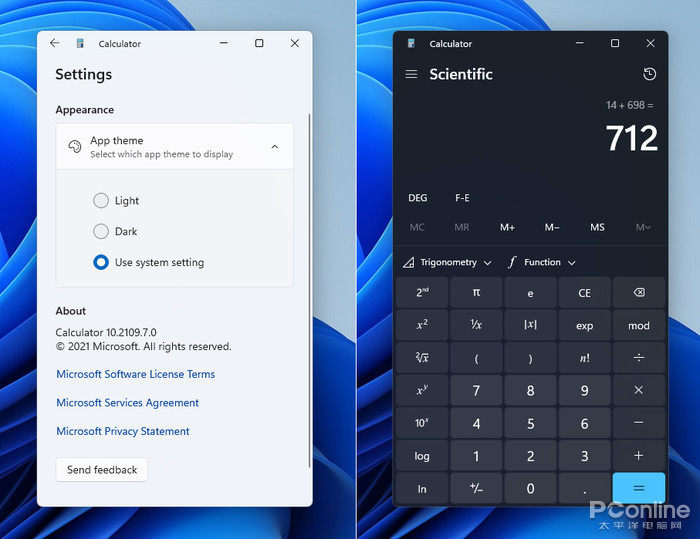Click the x squared key
Screen dimensions: 700x539
click(x=422, y=325)
